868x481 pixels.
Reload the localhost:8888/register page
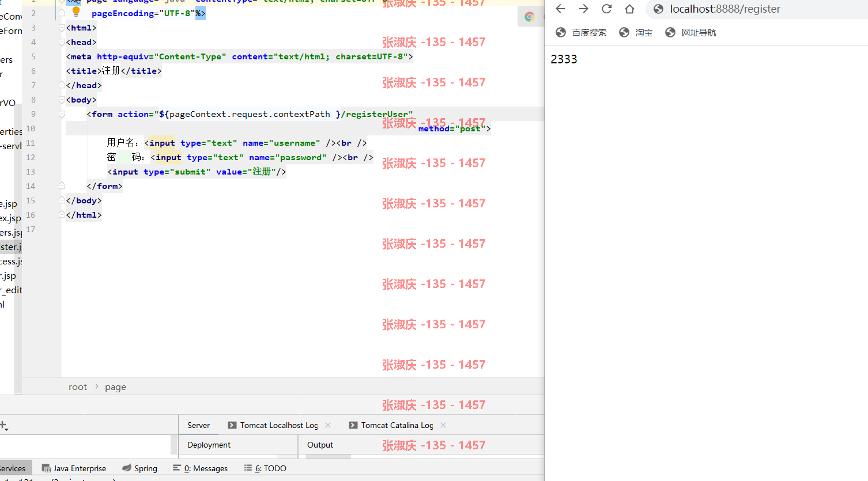pos(606,9)
